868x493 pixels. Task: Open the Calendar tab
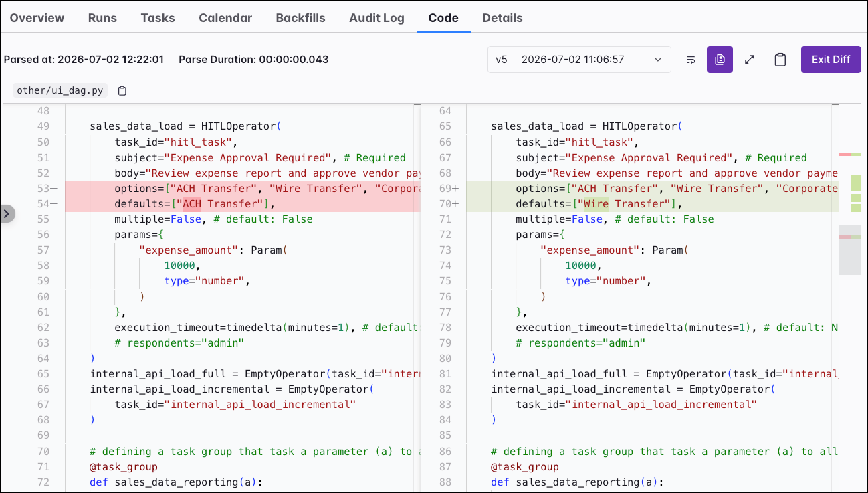[x=226, y=18]
